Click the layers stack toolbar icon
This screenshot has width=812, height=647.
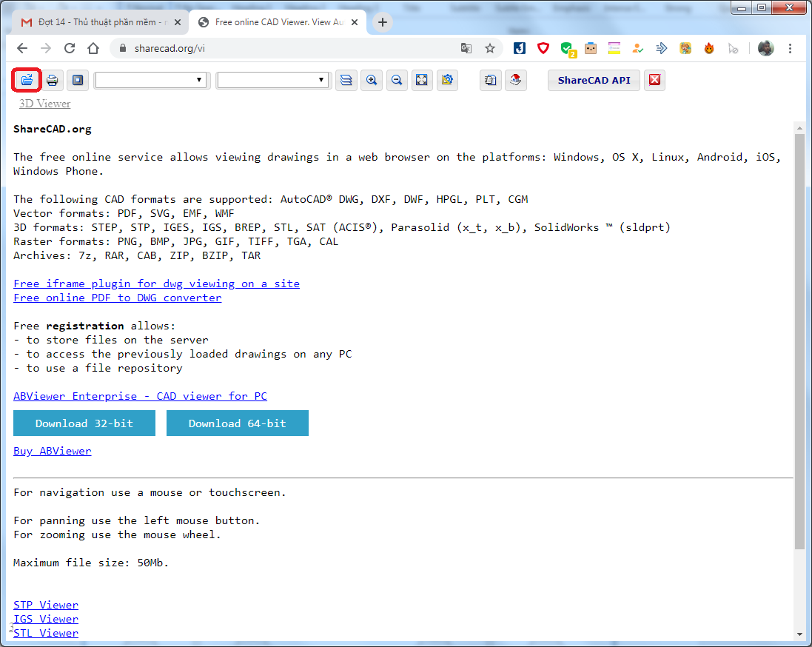(345, 80)
